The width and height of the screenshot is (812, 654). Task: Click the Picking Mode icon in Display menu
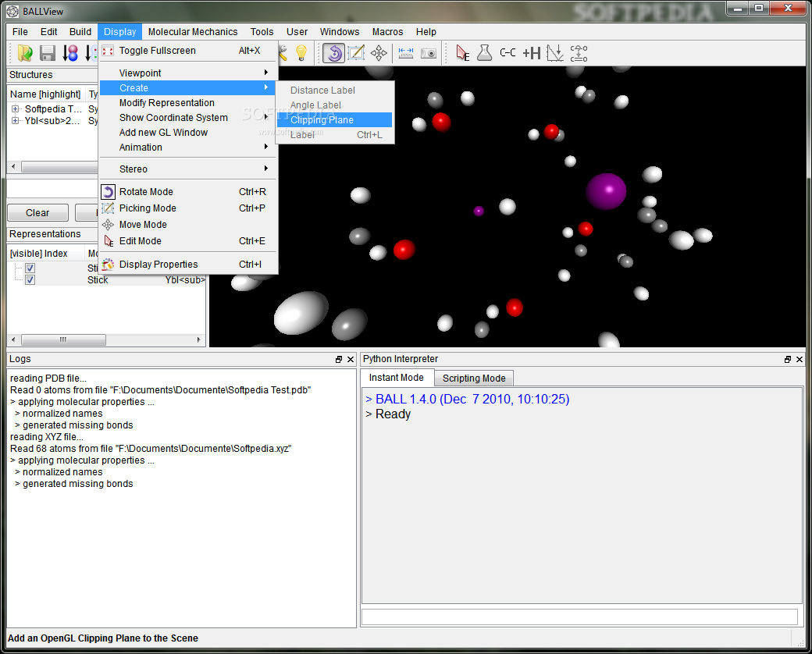(x=108, y=208)
